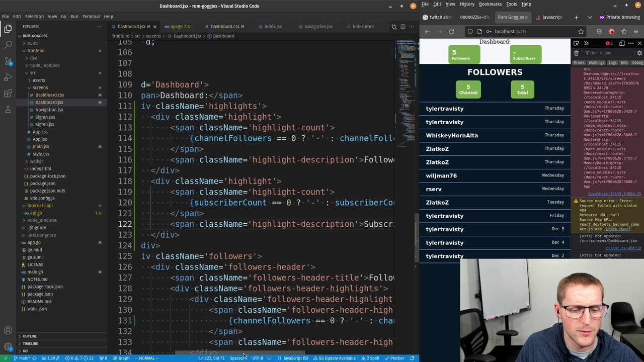
Task: Open console settings gear icon
Action: tap(639, 53)
